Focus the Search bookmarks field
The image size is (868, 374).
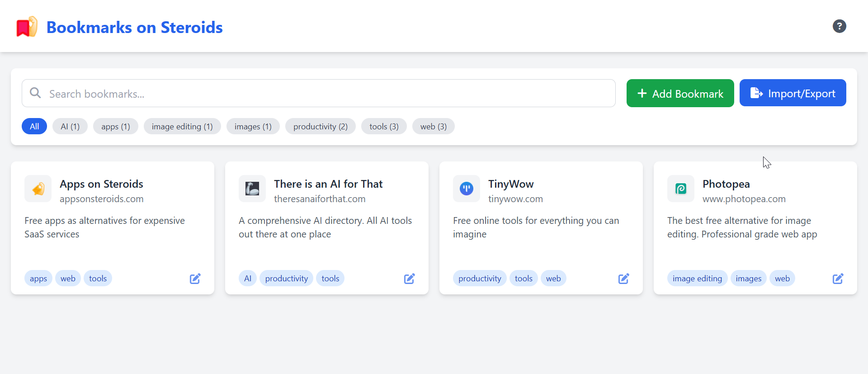click(x=319, y=93)
